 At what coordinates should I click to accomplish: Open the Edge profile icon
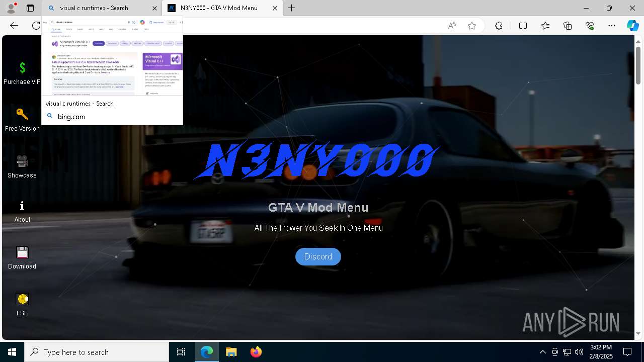tap(11, 8)
